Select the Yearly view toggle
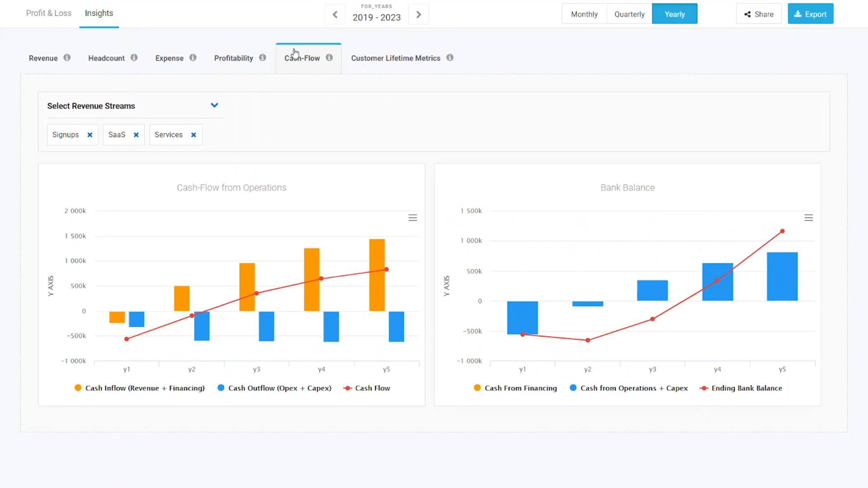This screenshot has width=868, height=488. pyautogui.click(x=675, y=14)
